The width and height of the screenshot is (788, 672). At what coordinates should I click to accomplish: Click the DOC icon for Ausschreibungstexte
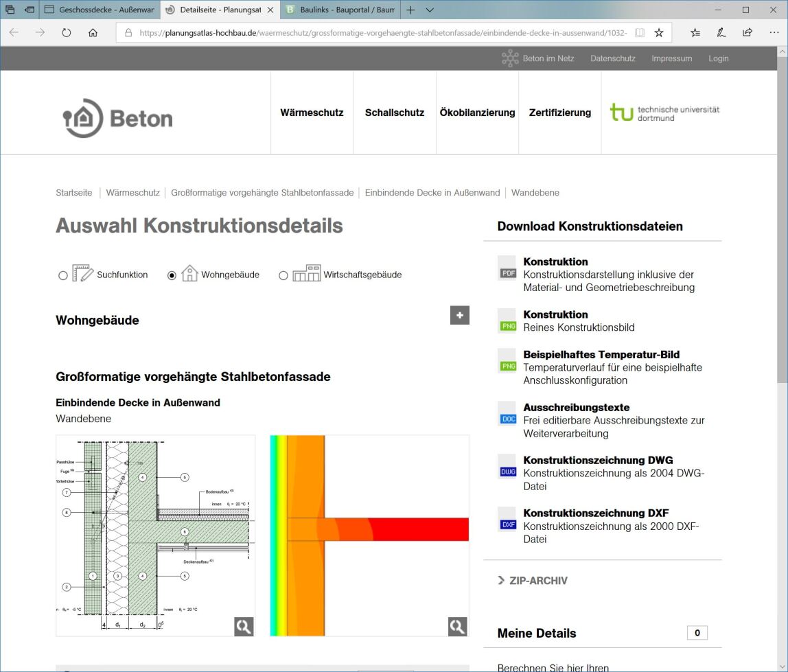click(507, 414)
